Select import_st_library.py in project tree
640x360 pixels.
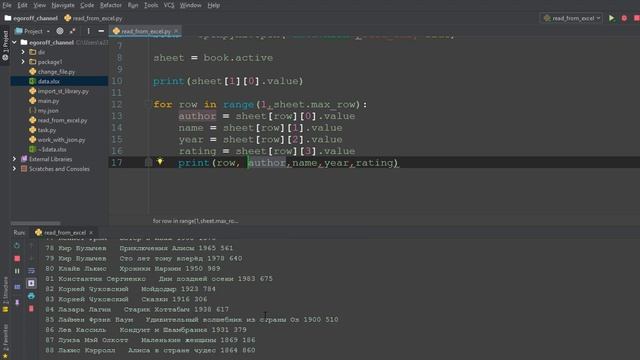[63, 91]
